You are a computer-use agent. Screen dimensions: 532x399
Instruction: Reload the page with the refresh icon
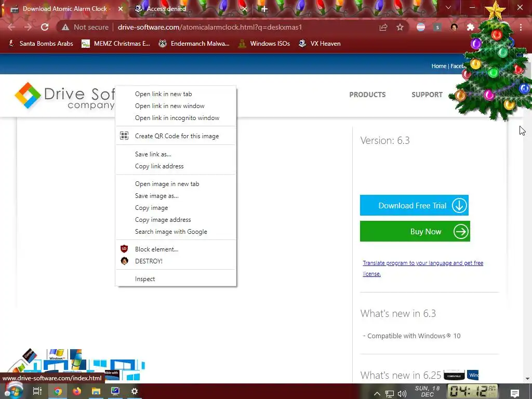[45, 27]
